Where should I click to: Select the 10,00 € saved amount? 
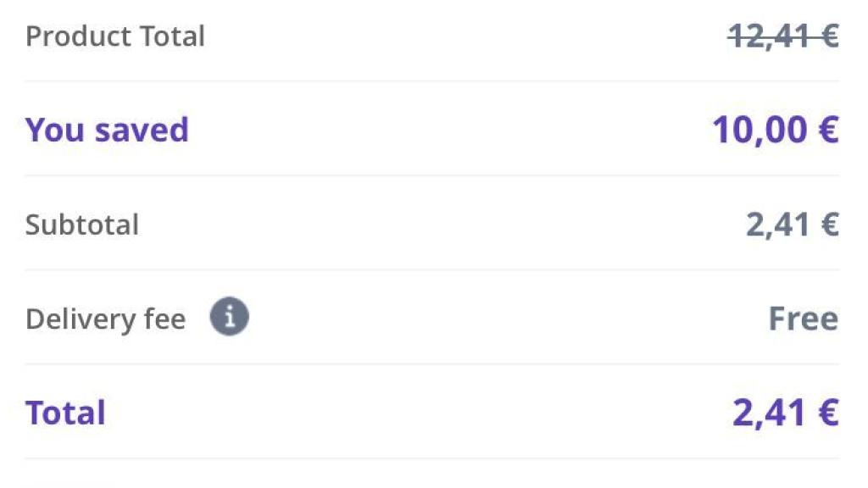[x=776, y=130]
